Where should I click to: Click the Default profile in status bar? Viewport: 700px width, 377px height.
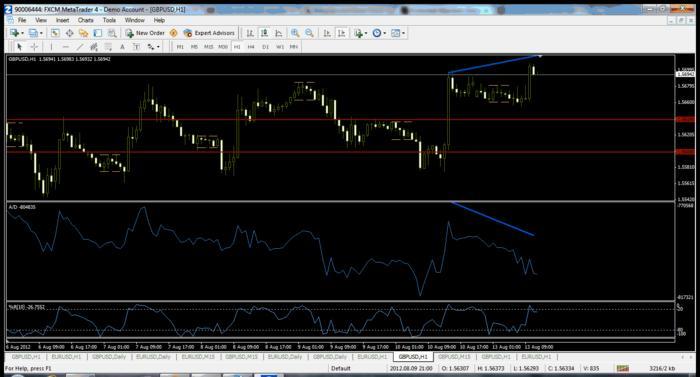click(341, 369)
